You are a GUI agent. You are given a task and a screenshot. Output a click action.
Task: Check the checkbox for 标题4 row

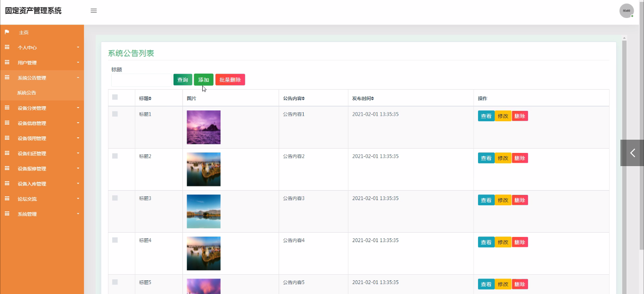pos(115,240)
